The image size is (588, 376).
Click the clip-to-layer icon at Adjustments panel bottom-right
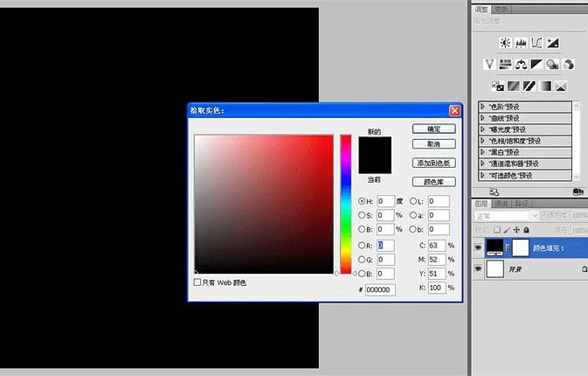578,192
